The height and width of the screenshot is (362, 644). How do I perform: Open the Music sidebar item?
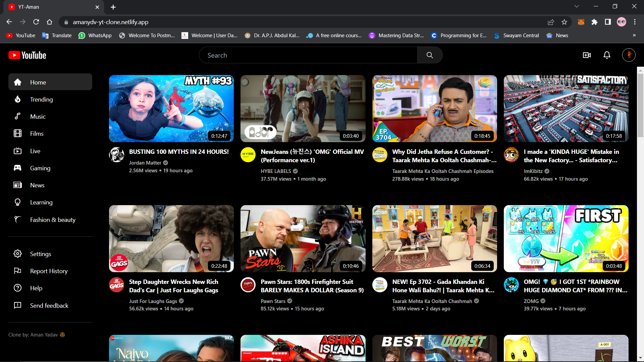click(x=50, y=117)
